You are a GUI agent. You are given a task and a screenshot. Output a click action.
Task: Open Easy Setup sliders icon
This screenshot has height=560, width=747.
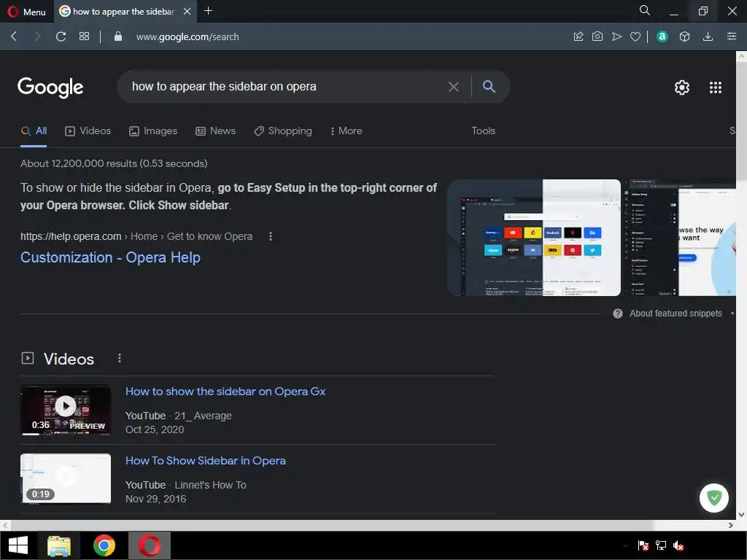(x=732, y=36)
